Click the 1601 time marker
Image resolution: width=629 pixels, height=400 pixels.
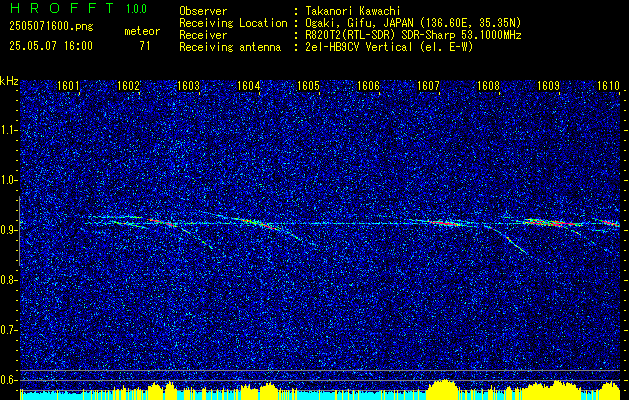[x=68, y=86]
